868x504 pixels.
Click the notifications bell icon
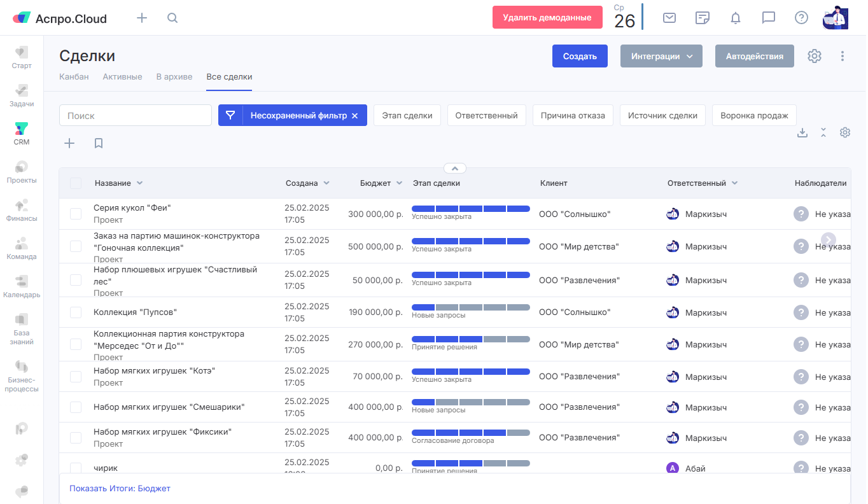(x=736, y=18)
